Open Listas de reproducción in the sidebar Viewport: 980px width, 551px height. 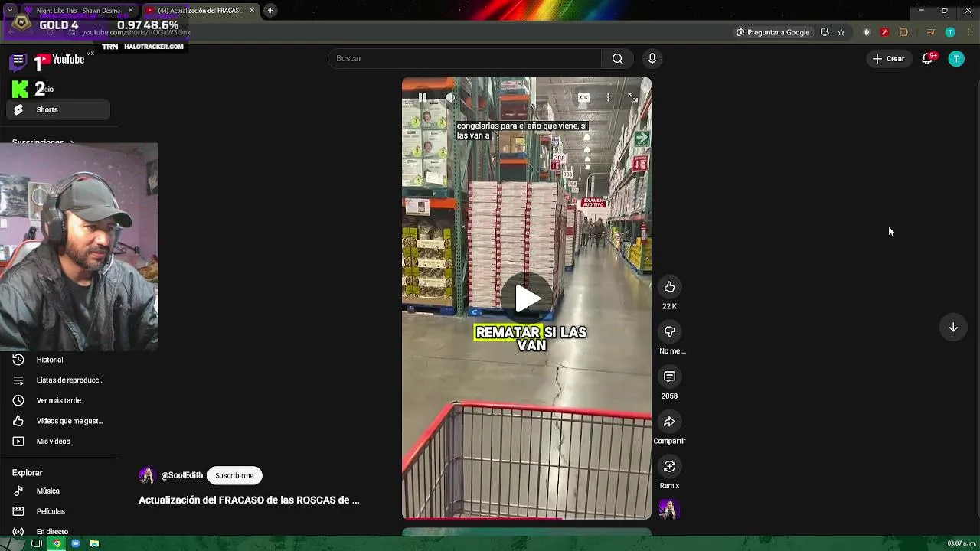[58, 380]
